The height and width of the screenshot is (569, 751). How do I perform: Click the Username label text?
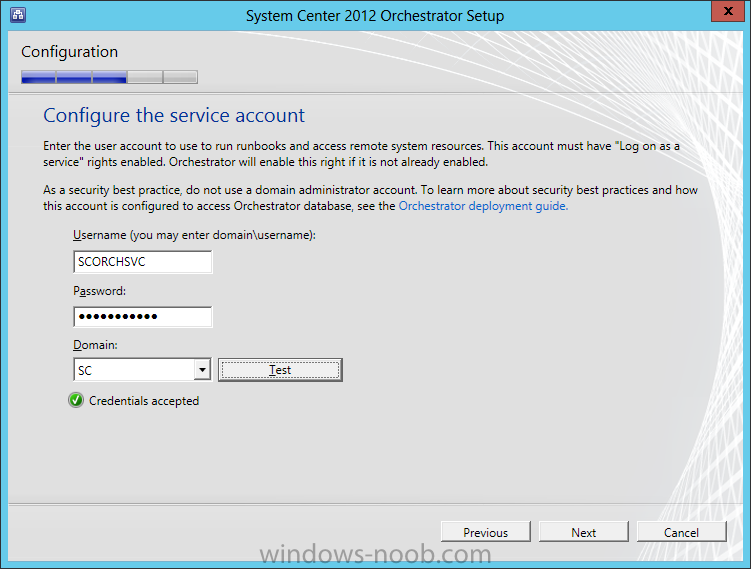194,235
